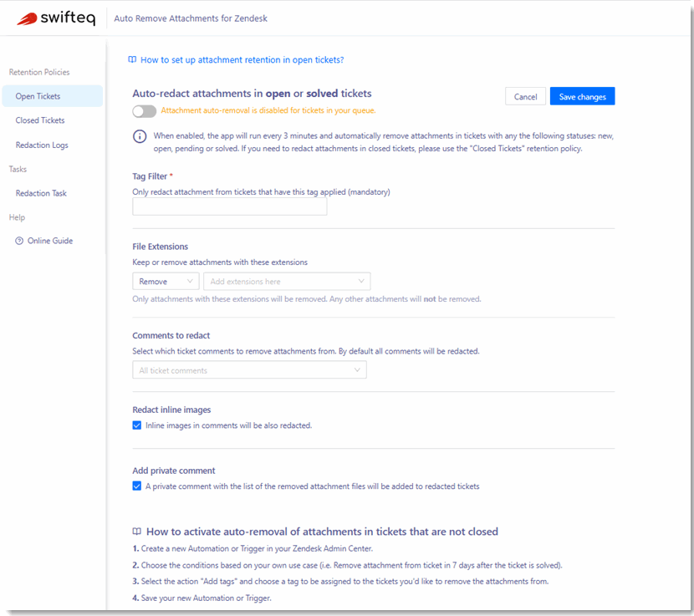Uncheck the Add private comment checkbox
Image resolution: width=694 pixels, height=616 pixels.
137,486
